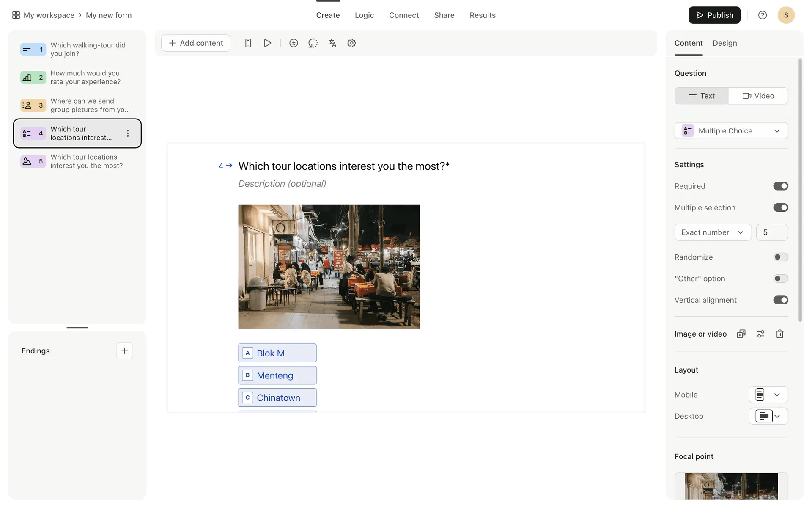Switch to the Logic tab
812x508 pixels.
click(364, 15)
